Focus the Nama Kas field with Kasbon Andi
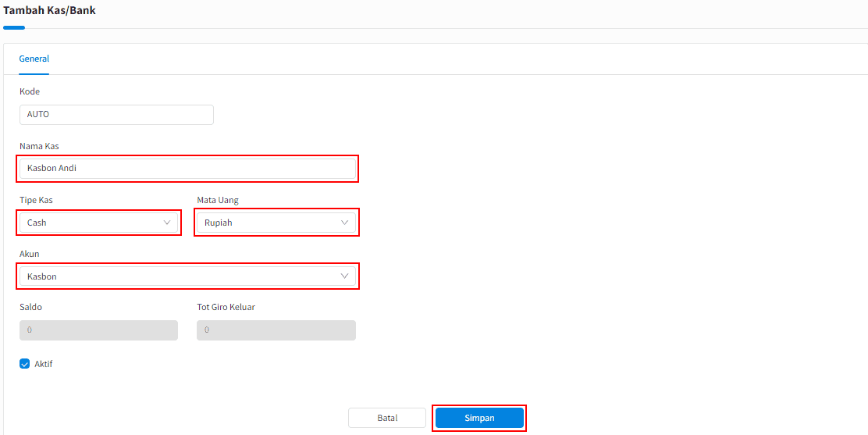Screen dimensions: 868x435 (187, 169)
